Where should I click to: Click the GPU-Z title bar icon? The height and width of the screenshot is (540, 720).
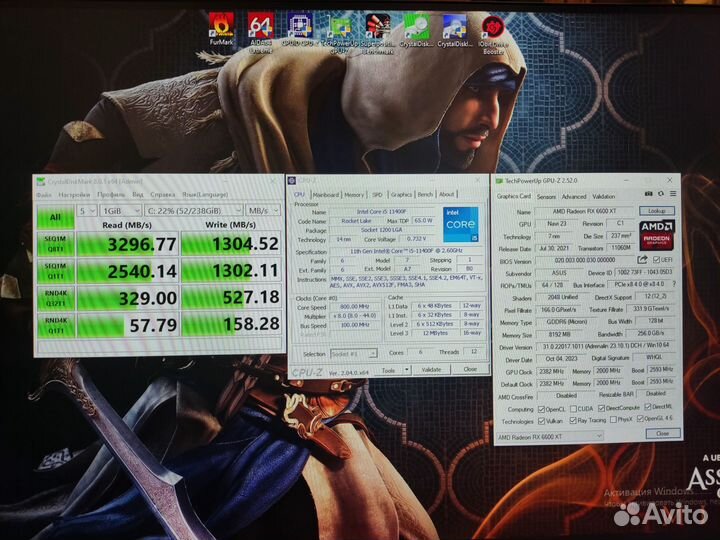pos(500,181)
